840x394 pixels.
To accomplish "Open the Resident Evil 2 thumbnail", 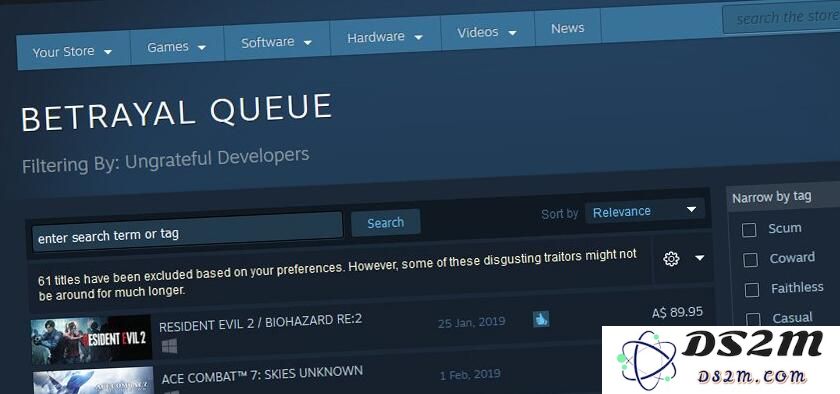I will (x=91, y=340).
